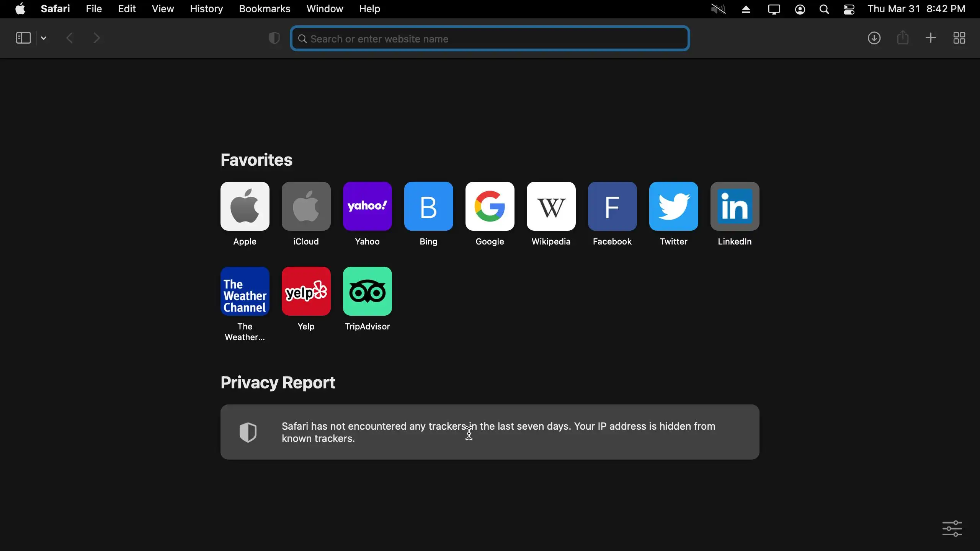Open a new tab with plus icon

click(931, 38)
